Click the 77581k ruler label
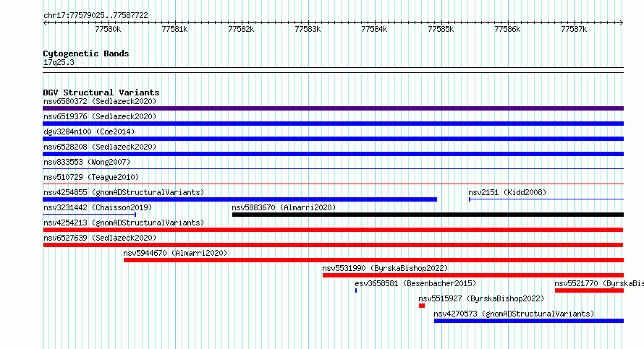 [x=174, y=29]
